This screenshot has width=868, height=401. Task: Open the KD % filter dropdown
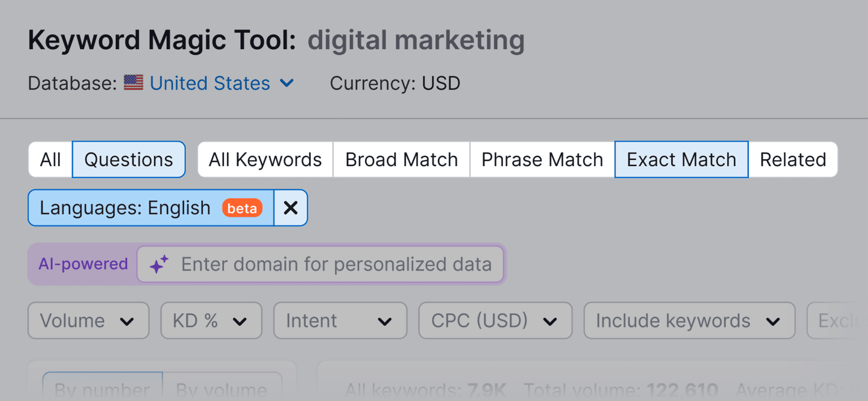(x=211, y=320)
